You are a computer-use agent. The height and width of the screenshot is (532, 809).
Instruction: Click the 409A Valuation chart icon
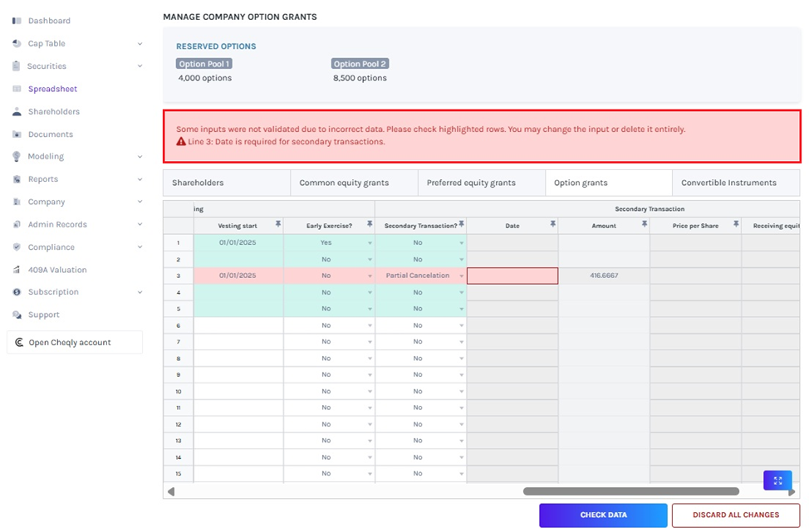tap(17, 270)
